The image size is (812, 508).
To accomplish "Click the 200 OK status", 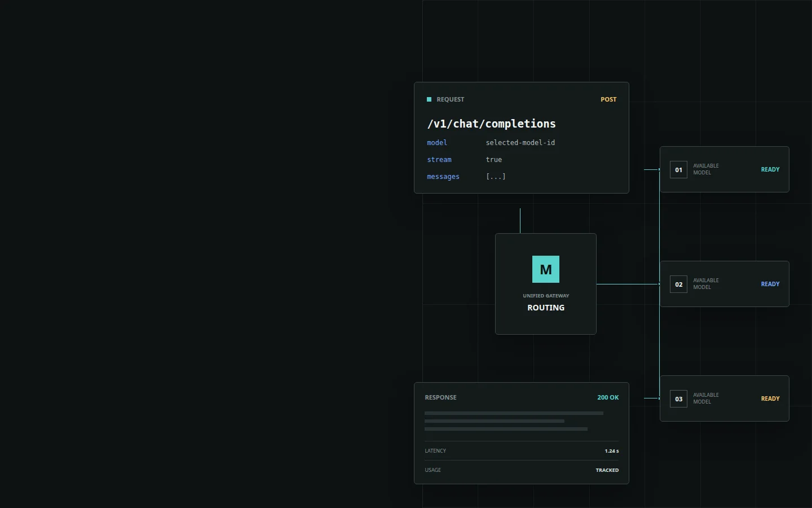I will [x=608, y=397].
